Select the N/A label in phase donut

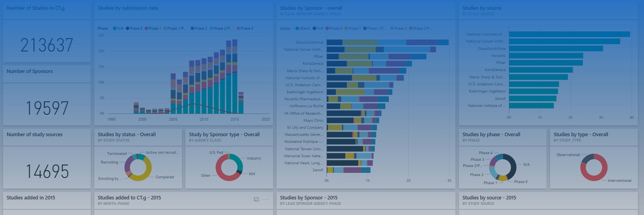(526, 164)
